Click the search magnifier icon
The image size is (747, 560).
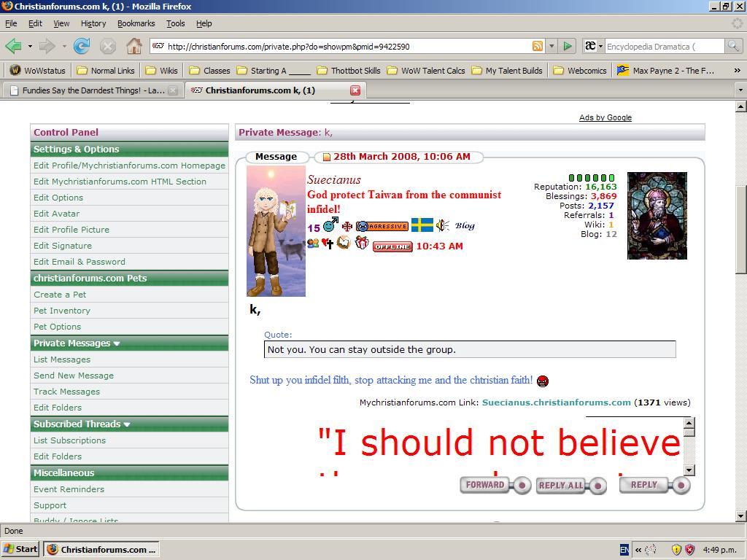point(732,46)
